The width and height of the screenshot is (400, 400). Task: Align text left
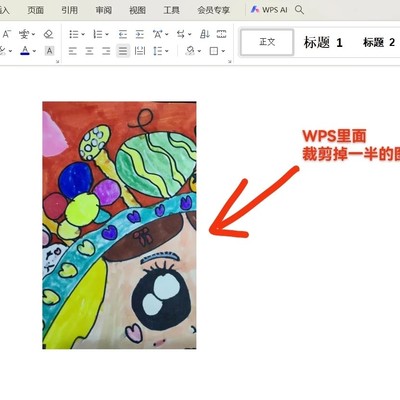(x=72, y=51)
